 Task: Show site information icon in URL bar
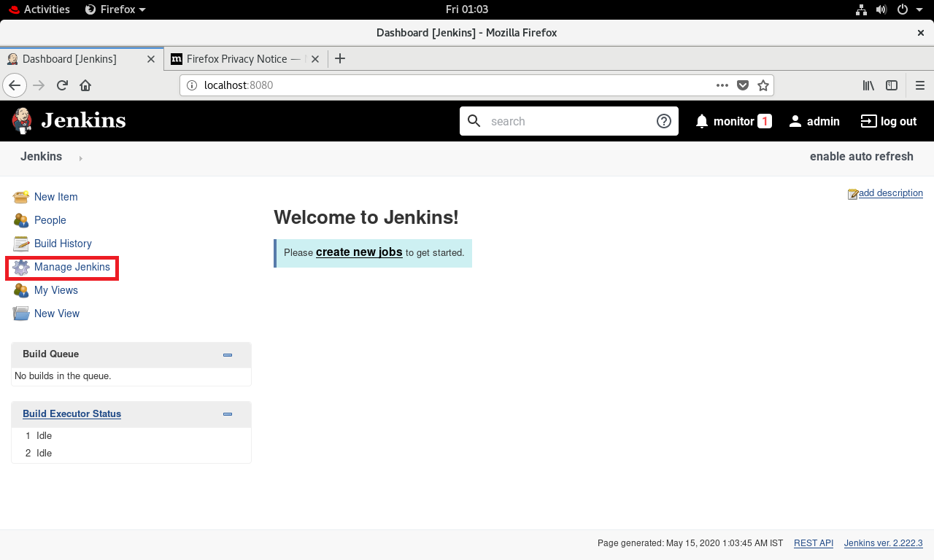[x=192, y=85]
